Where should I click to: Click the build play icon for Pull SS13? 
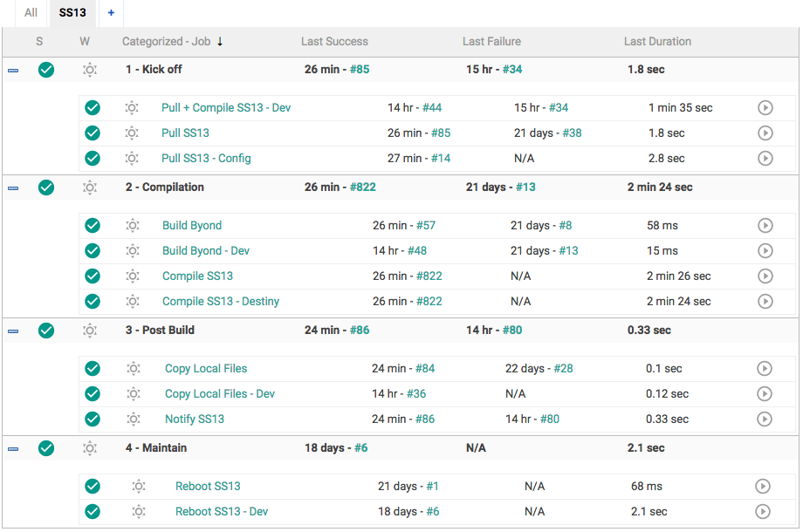point(765,133)
